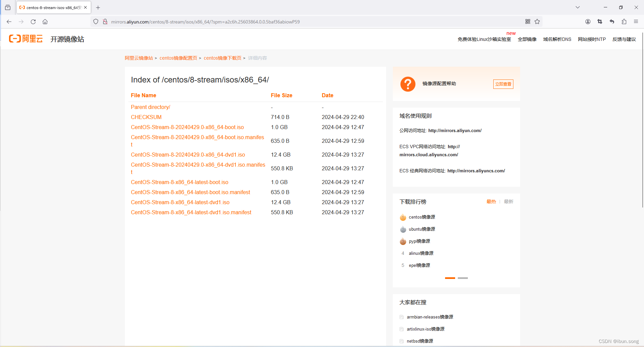Show site connection security info icon

click(105, 22)
